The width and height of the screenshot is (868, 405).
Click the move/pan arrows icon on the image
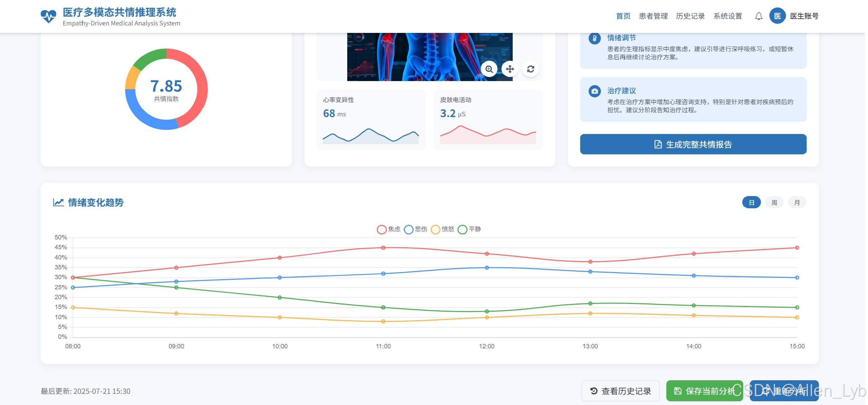coord(510,69)
